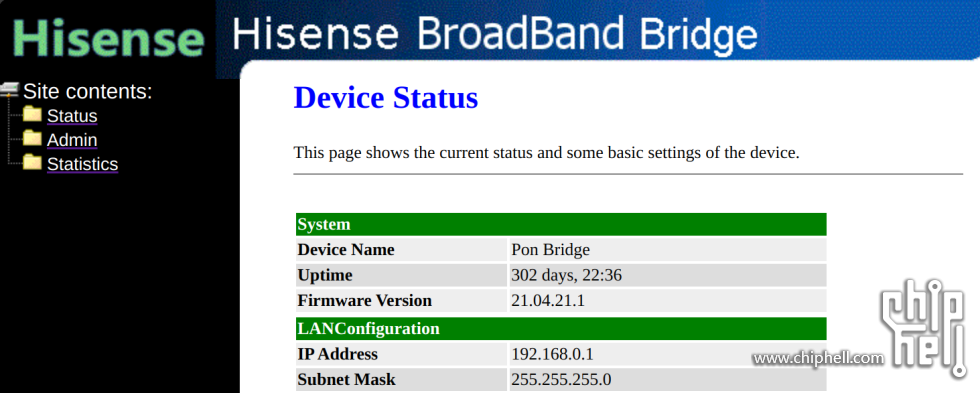Viewport: 980px width, 393px height.
Task: Open the Statistics folder icon
Action: [x=32, y=162]
